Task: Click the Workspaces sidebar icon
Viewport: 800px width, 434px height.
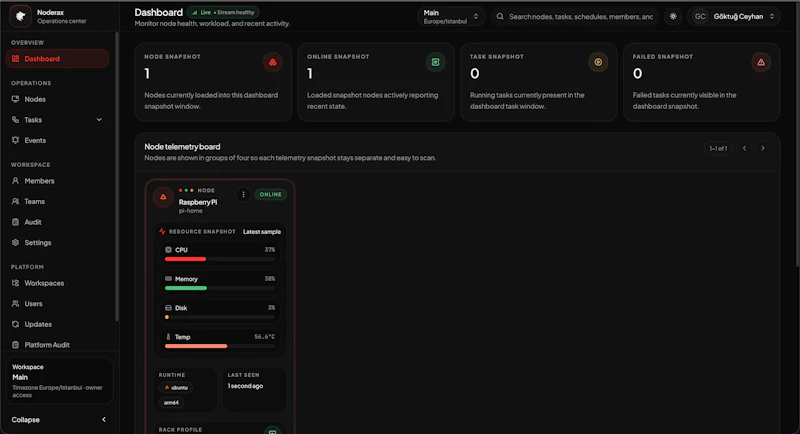Action: click(x=15, y=283)
